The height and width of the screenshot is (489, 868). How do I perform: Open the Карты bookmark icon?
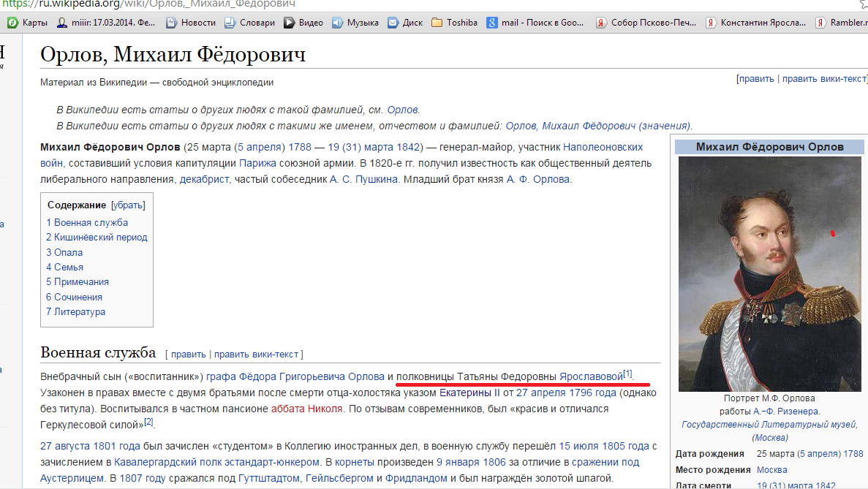click(12, 23)
